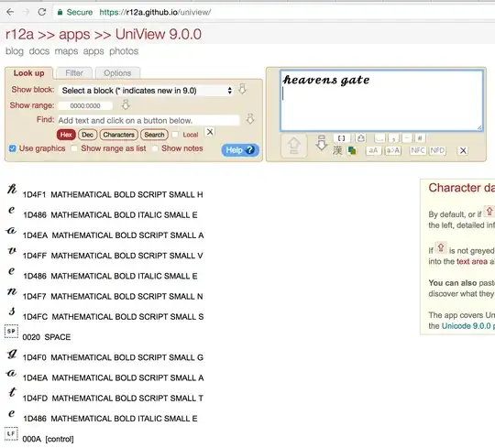The height and width of the screenshot is (448, 495).
Task: Click the comma separator icon
Action: (x=393, y=138)
